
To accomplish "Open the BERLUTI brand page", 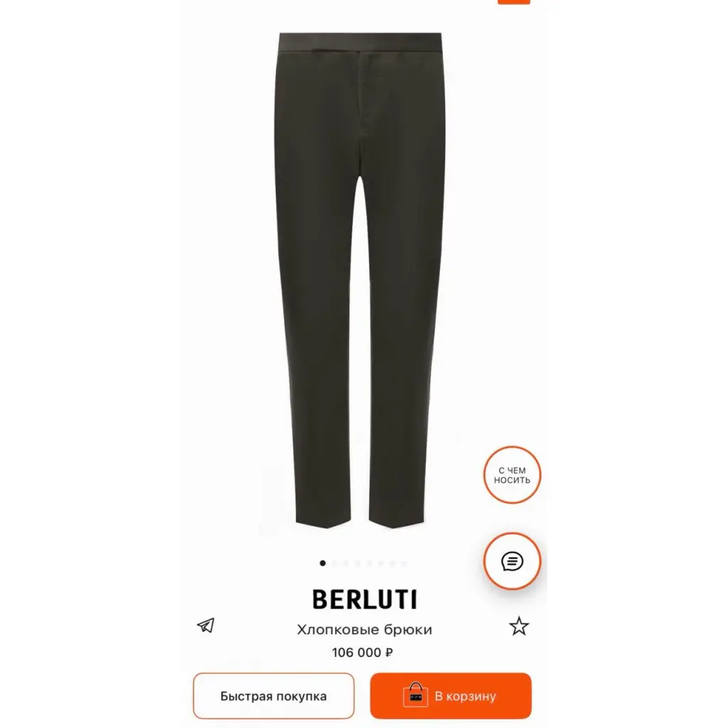I will click(365, 599).
